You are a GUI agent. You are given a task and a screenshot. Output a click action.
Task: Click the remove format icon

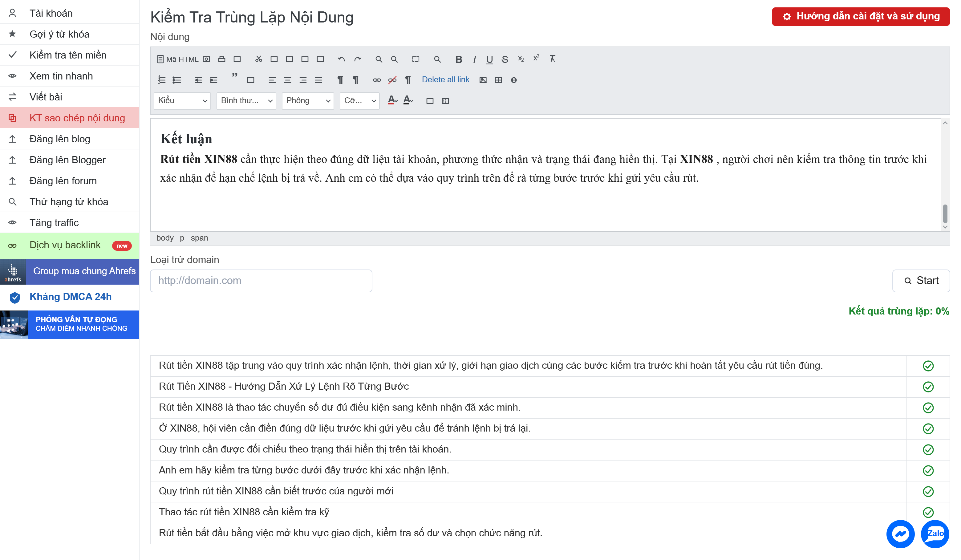click(552, 58)
